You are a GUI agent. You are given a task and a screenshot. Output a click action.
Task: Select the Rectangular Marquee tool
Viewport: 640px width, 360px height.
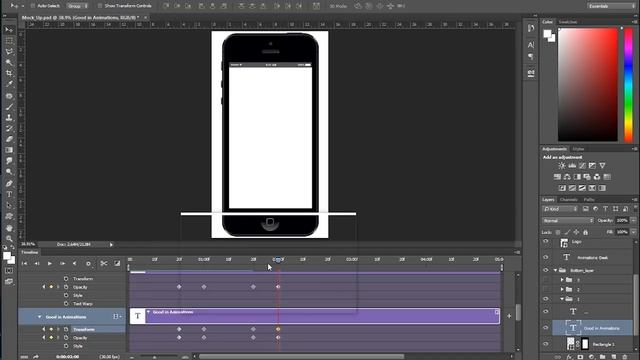[9, 41]
